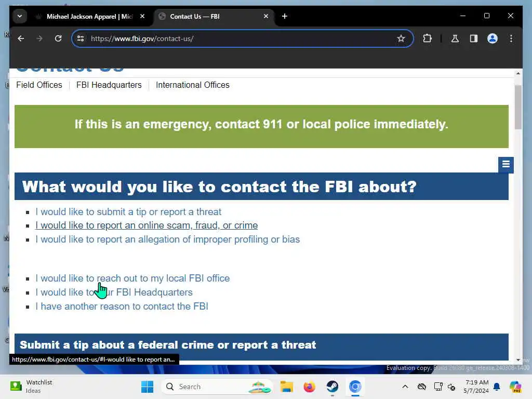Viewport: 532px width, 399px height.
Task: Follow 'reach out to my local FBI office' link
Action: (x=132, y=278)
